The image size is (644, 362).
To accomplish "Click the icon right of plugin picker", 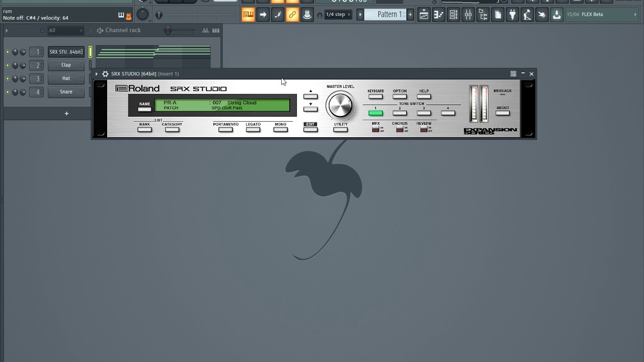I will pos(527,15).
